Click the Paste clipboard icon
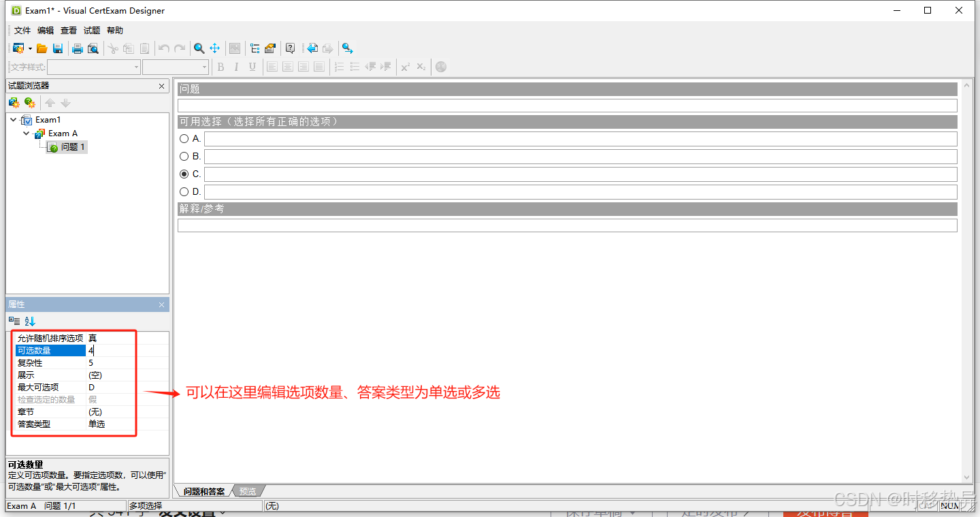The height and width of the screenshot is (517, 980). (144, 48)
